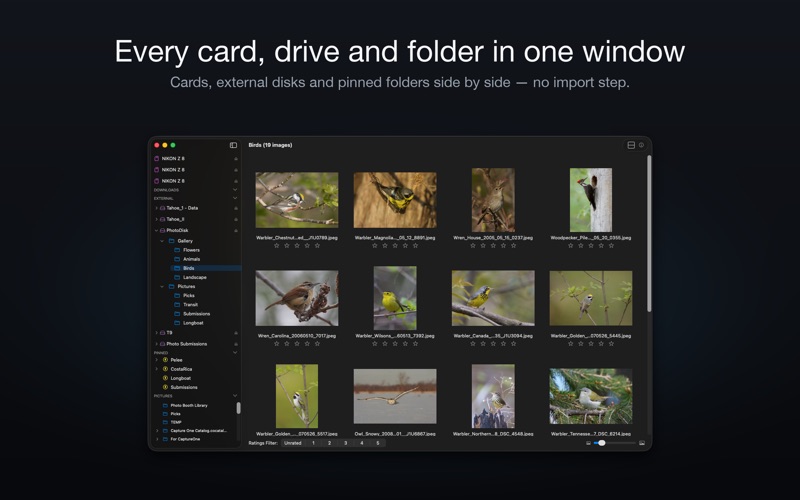Select rating 2 in Ratings Filter
This screenshot has width=800, height=500.
(330, 443)
